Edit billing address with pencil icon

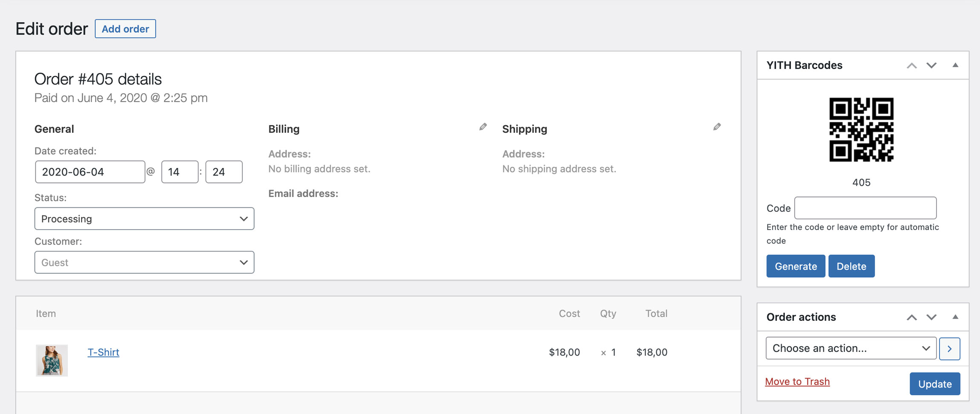[x=483, y=127]
